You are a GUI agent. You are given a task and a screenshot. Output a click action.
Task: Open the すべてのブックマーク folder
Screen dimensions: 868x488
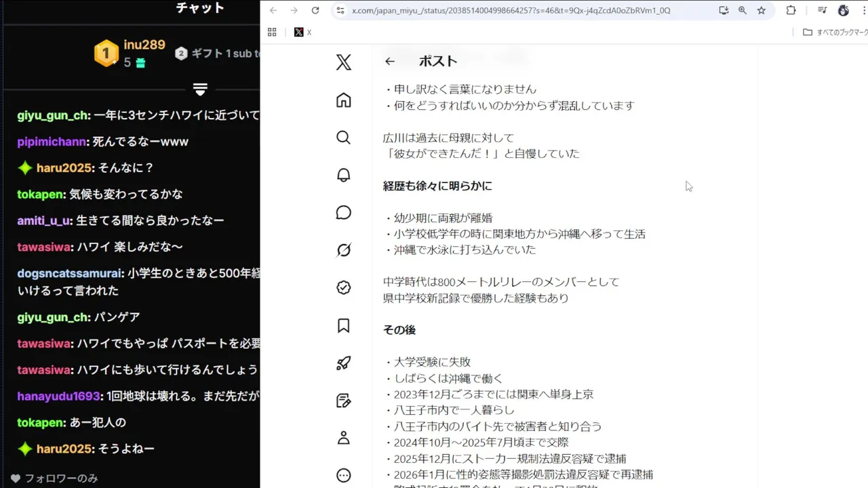click(835, 32)
